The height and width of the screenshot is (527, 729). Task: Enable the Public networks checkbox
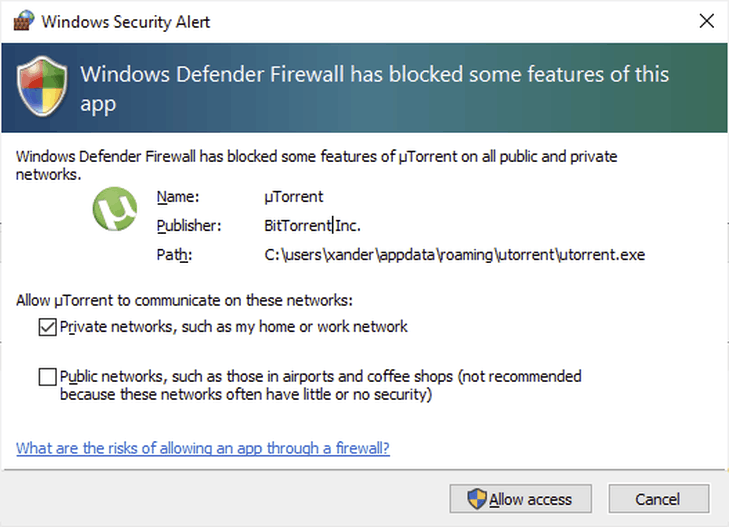(x=47, y=377)
